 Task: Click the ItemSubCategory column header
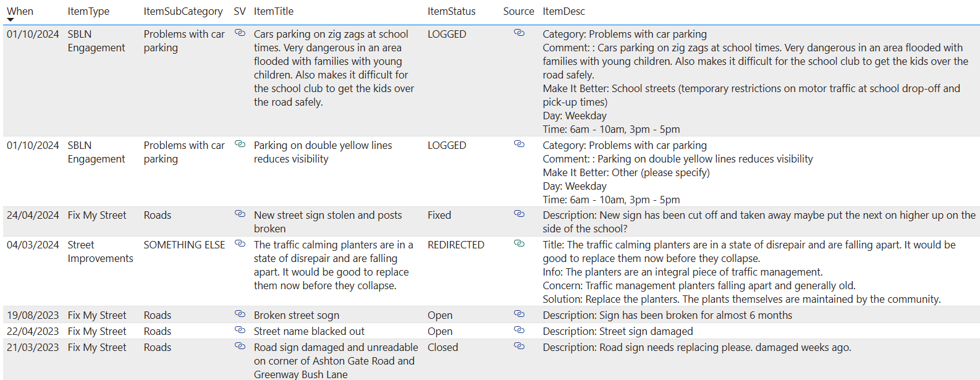183,11
